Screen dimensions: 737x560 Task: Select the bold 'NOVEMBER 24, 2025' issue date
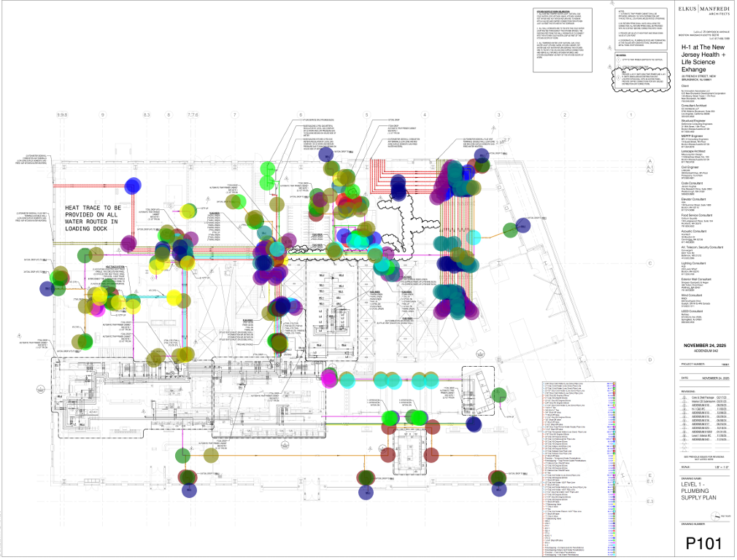705,346
